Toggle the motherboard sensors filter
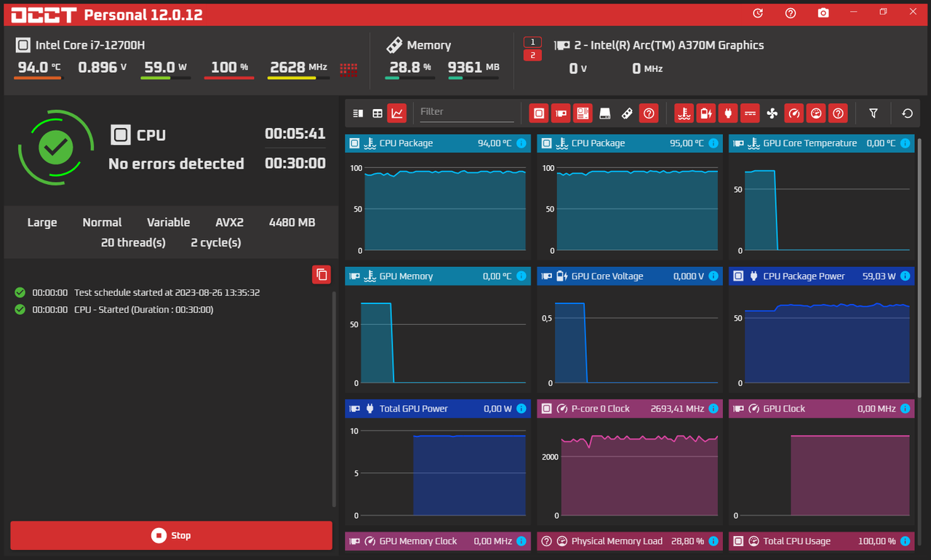This screenshot has width=931, height=560. click(x=583, y=113)
